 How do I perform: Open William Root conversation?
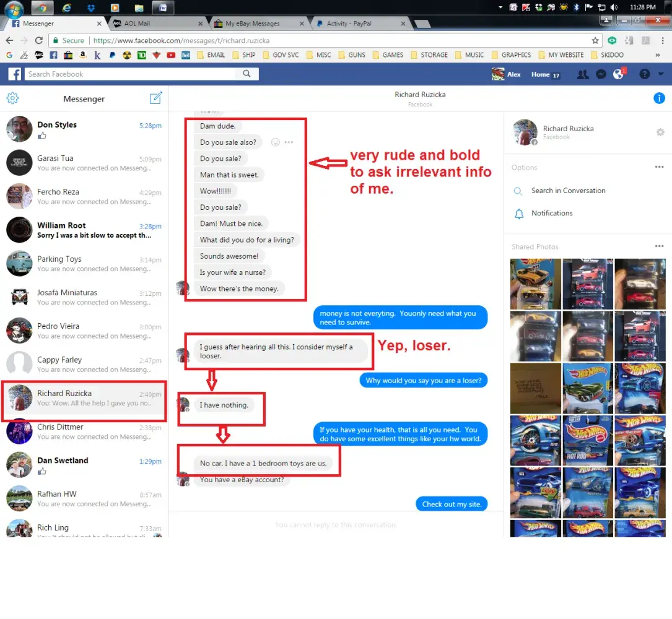(x=84, y=230)
